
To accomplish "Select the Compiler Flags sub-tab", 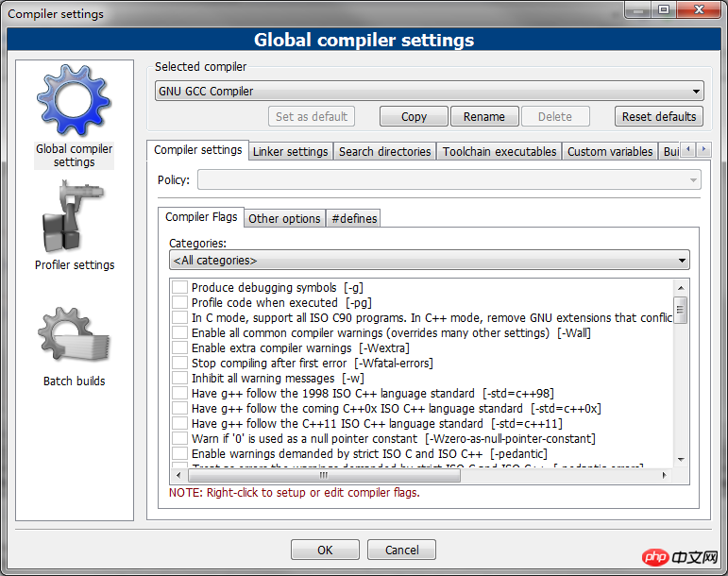I will [201, 217].
